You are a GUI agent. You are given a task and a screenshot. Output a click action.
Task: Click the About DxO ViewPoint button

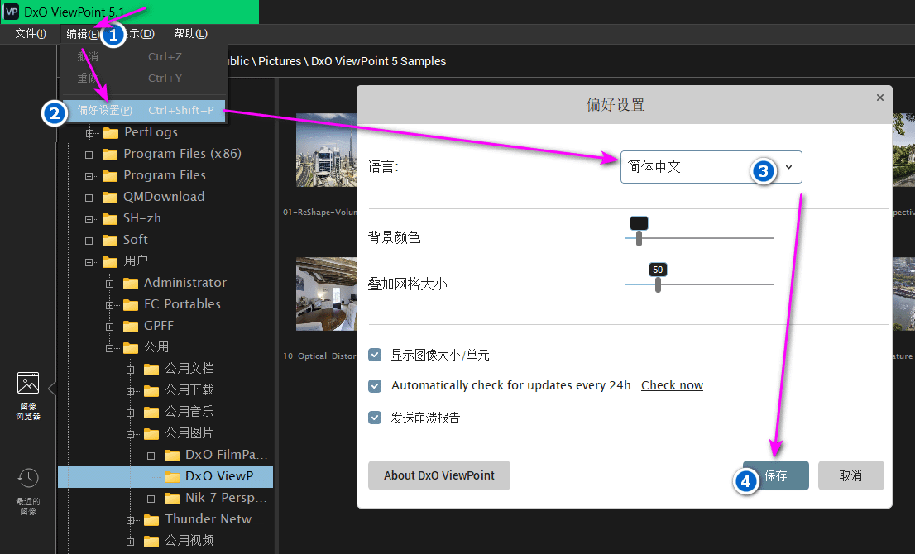click(x=439, y=476)
